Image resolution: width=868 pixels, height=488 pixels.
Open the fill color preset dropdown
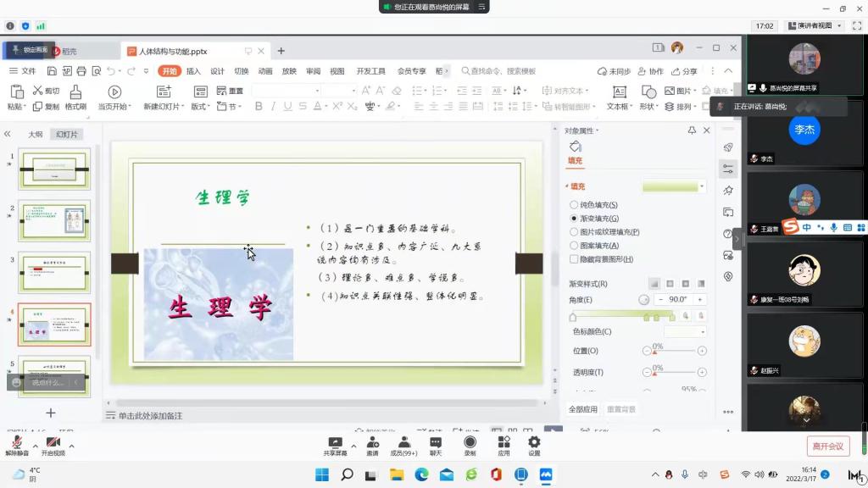point(702,186)
